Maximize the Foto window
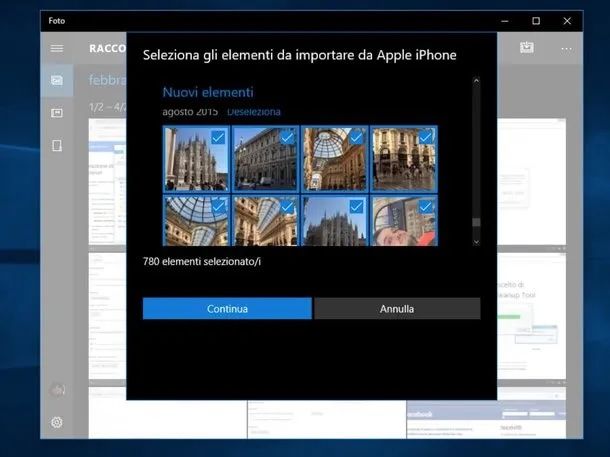Viewport: 610px width, 457px height. (x=536, y=21)
